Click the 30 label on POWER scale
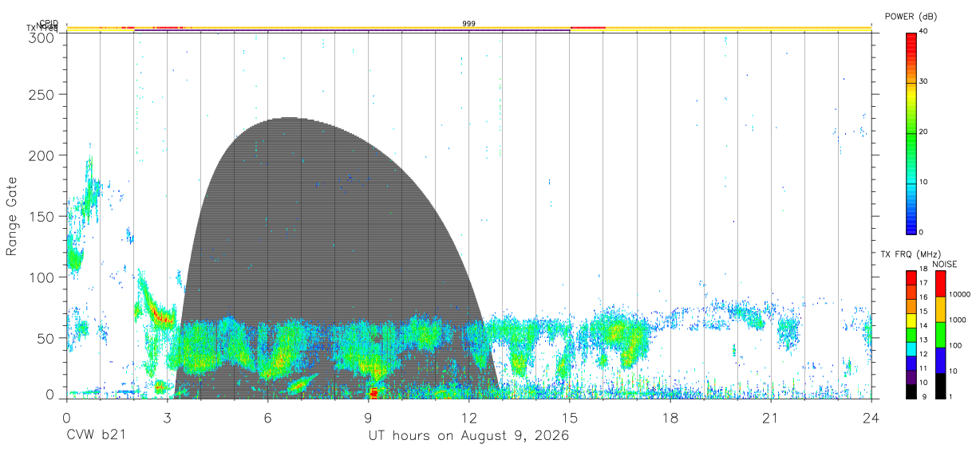This screenshot has width=980, height=452. click(924, 81)
